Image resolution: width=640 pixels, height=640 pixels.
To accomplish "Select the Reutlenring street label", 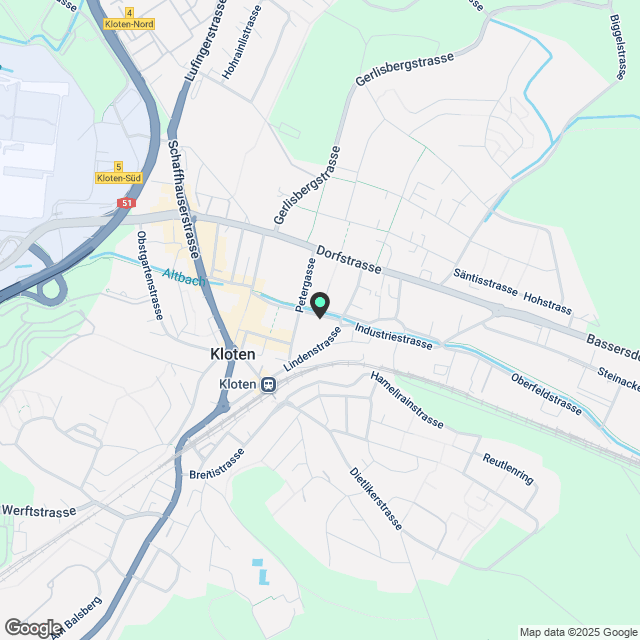I will [x=508, y=469].
